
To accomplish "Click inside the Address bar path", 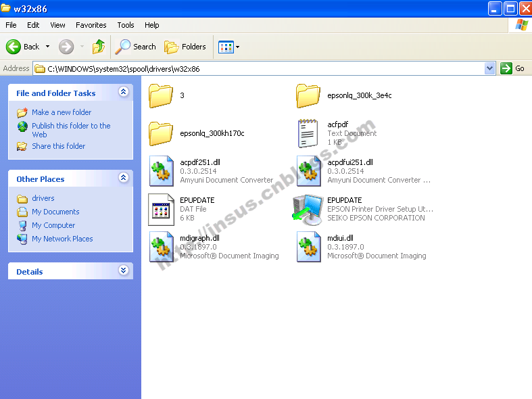I will 260,68.
